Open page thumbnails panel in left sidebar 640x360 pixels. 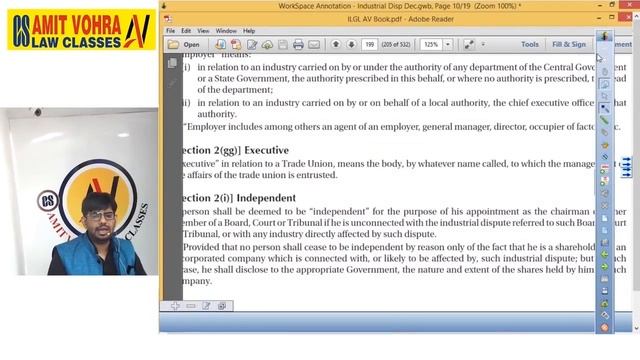tap(172, 63)
